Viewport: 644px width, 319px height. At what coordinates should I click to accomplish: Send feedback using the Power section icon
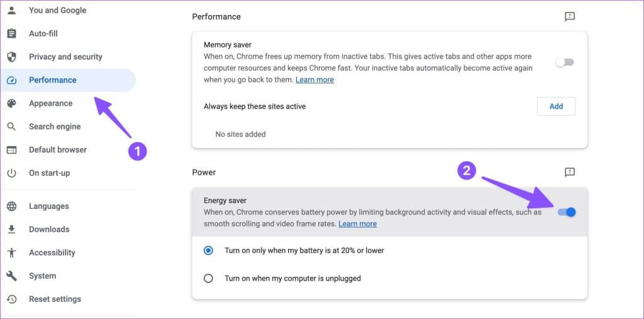[570, 172]
